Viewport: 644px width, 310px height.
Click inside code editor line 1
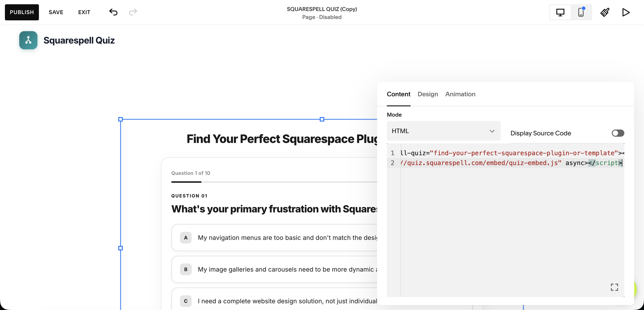512,153
